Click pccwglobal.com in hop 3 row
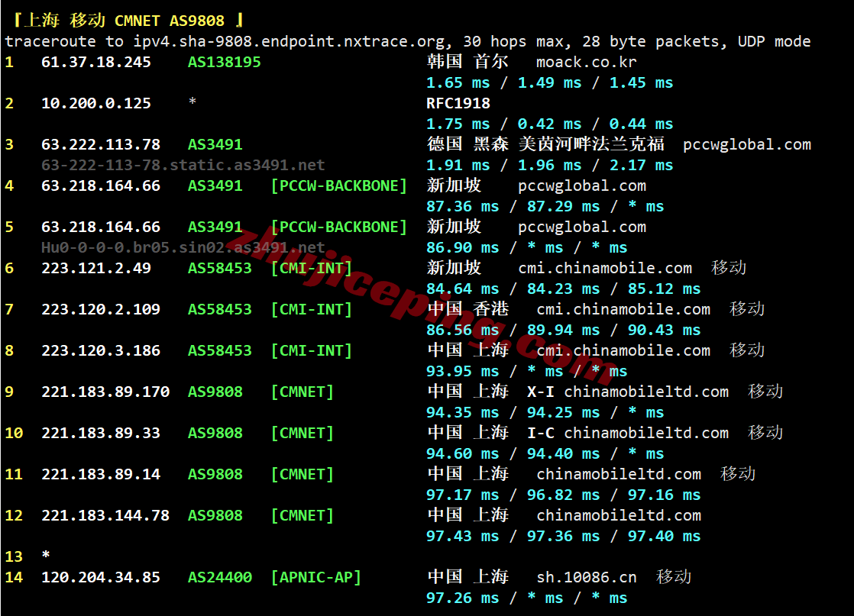Image resolution: width=854 pixels, height=616 pixels. pyautogui.click(x=747, y=144)
